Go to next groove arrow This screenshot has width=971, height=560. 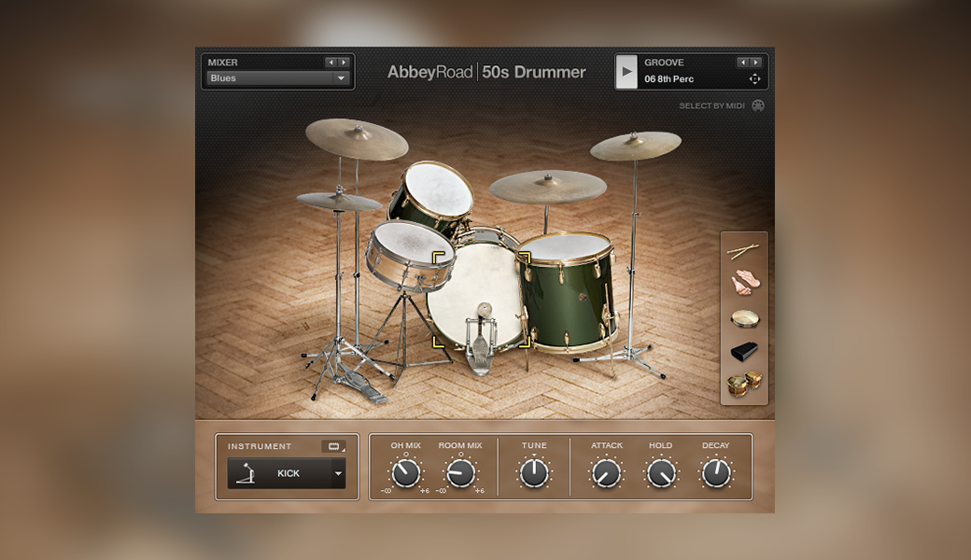(755, 63)
